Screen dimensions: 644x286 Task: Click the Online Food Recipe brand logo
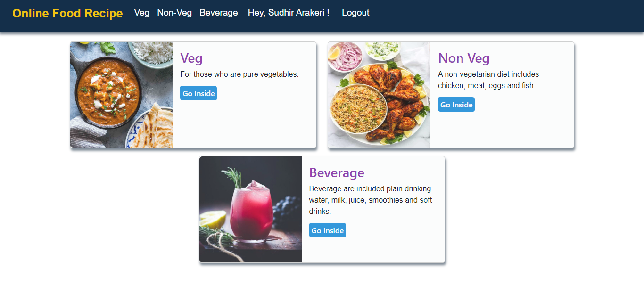[x=67, y=13]
